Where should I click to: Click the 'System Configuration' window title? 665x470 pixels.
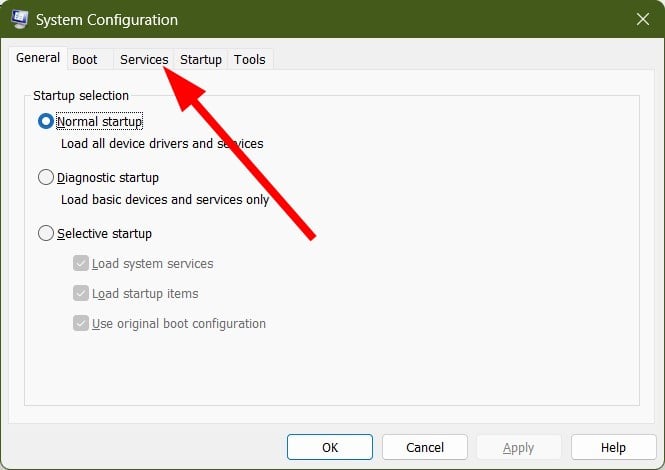[107, 20]
